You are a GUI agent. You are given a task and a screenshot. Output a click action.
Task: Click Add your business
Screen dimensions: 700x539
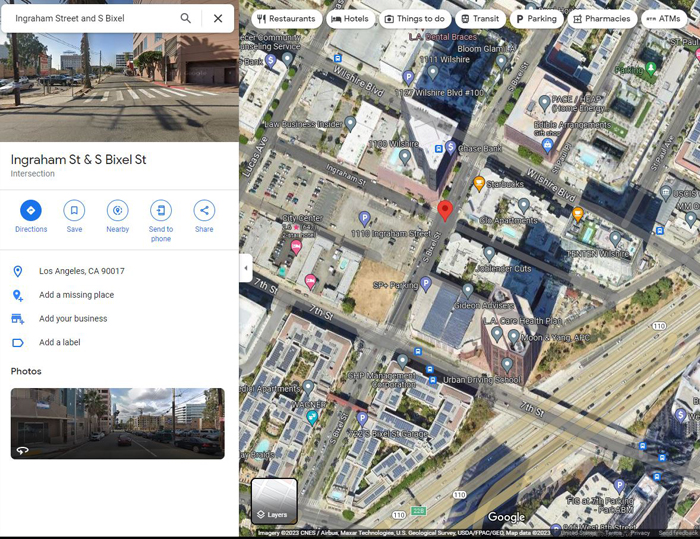[x=119, y=318]
